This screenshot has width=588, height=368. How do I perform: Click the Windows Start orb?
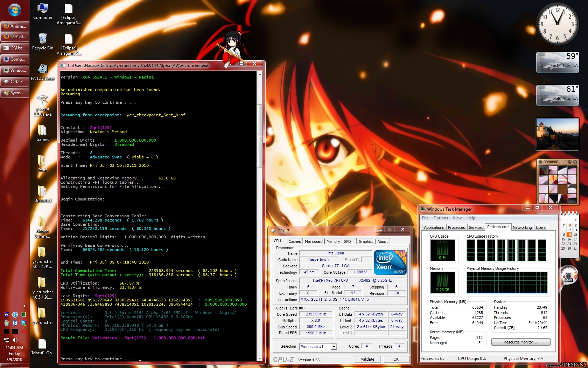point(14,11)
